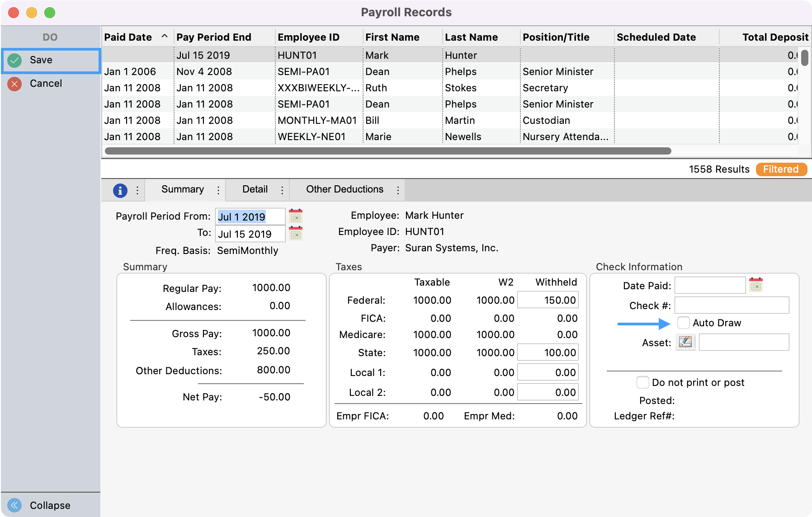Open the Date Paid calendar icon
812x517 pixels.
(755, 285)
